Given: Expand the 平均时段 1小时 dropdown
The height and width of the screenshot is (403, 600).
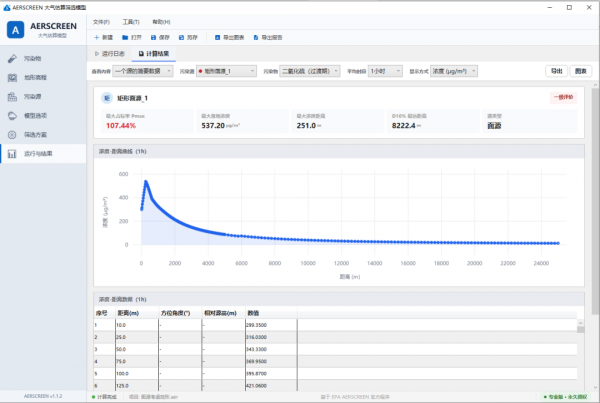Looking at the screenshot, I should (x=385, y=71).
